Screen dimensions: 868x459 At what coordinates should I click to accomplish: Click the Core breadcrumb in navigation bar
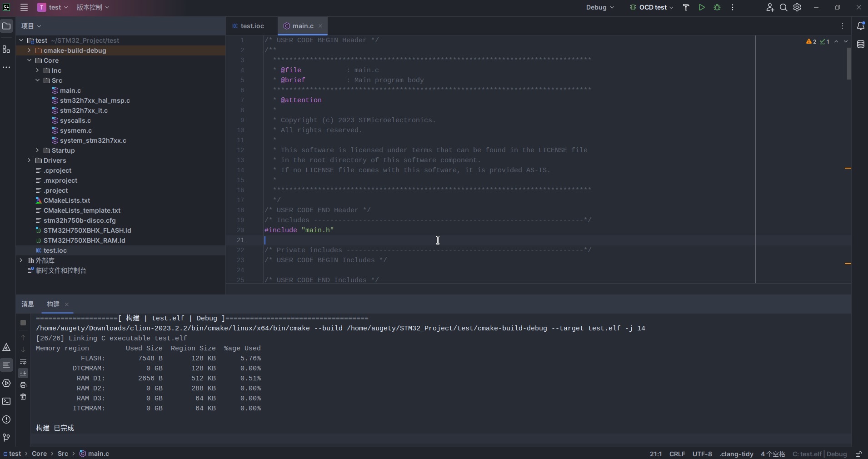pos(39,454)
